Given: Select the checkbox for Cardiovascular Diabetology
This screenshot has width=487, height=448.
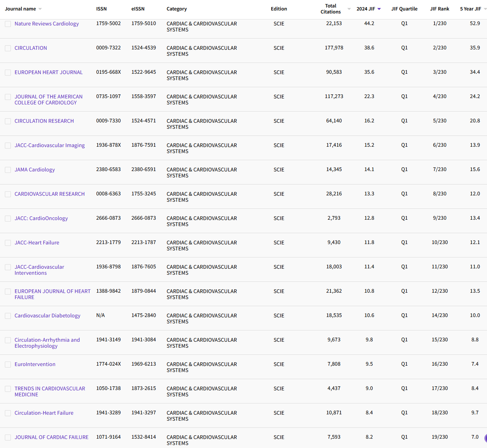Looking at the screenshot, I should (8, 316).
